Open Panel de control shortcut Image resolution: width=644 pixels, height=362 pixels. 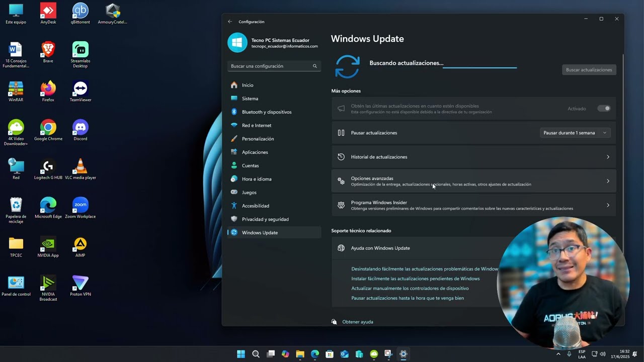click(16, 286)
